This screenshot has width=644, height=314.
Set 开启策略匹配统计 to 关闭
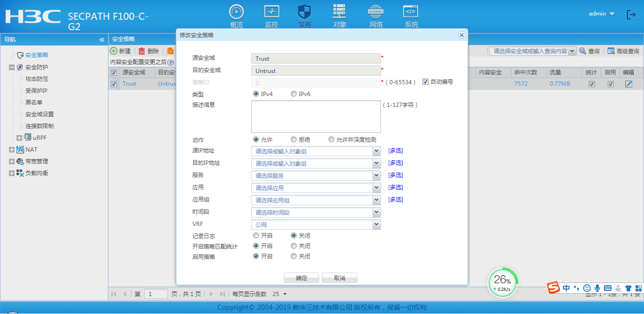(x=294, y=246)
